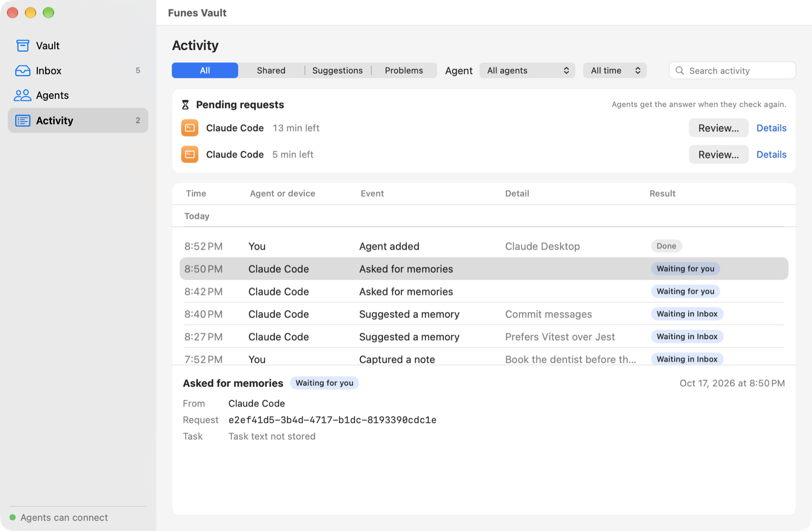Switch to the All filter tab
Image resolution: width=812 pixels, height=531 pixels.
205,71
